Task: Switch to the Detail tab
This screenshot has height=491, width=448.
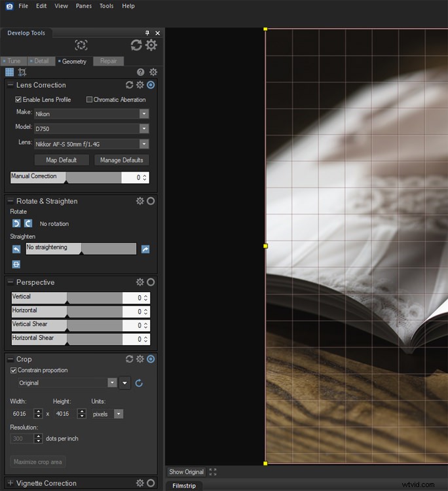Action: 41,61
